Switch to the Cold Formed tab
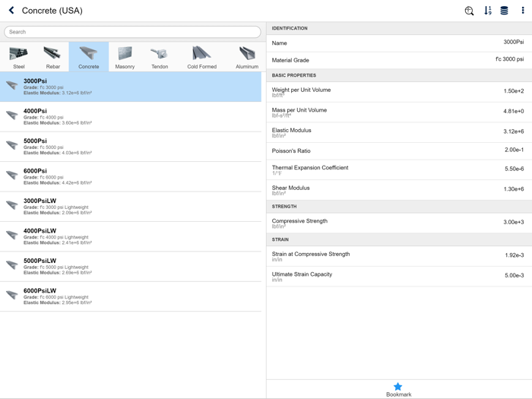 pos(202,57)
